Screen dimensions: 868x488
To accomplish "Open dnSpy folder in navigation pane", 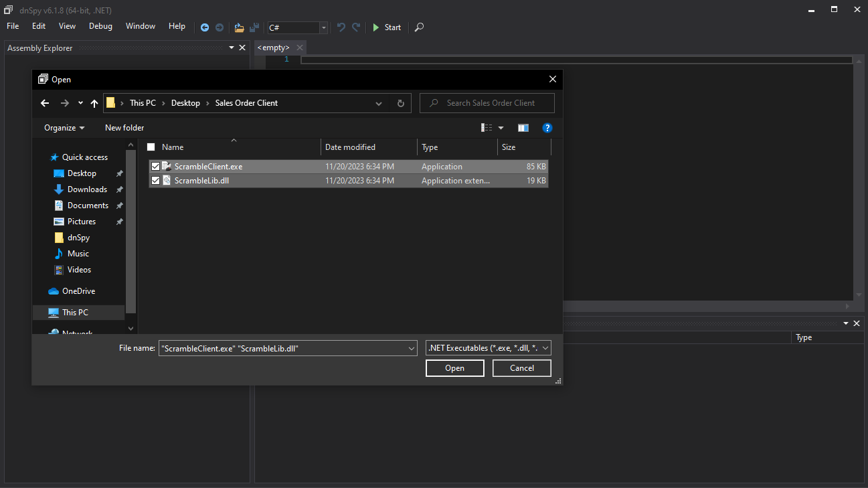I will pyautogui.click(x=78, y=238).
